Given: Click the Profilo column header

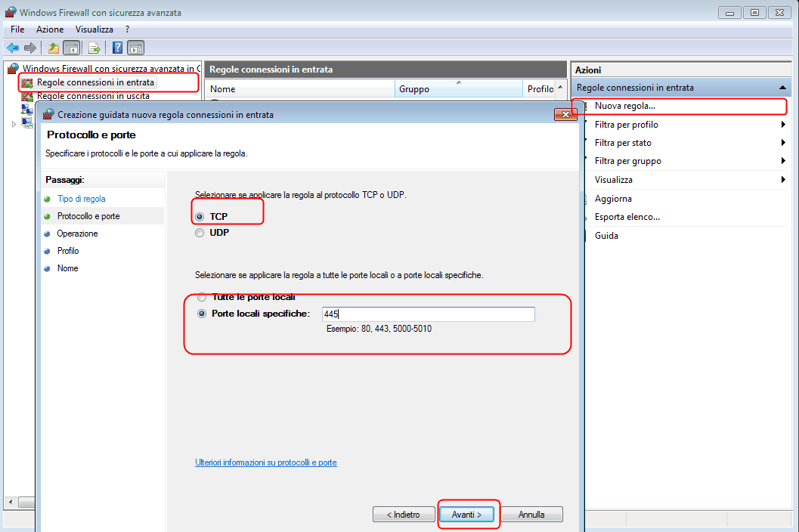Looking at the screenshot, I should (540, 88).
